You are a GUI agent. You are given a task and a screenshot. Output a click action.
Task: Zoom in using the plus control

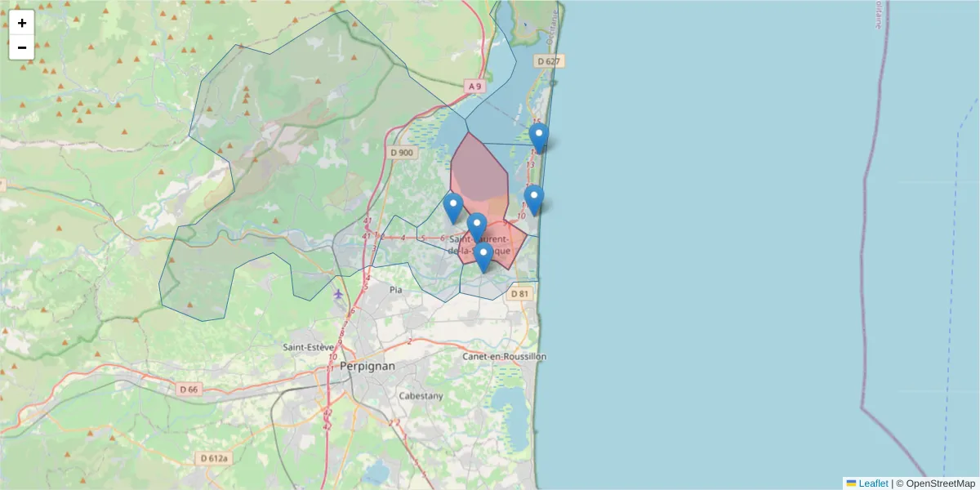coord(21,22)
